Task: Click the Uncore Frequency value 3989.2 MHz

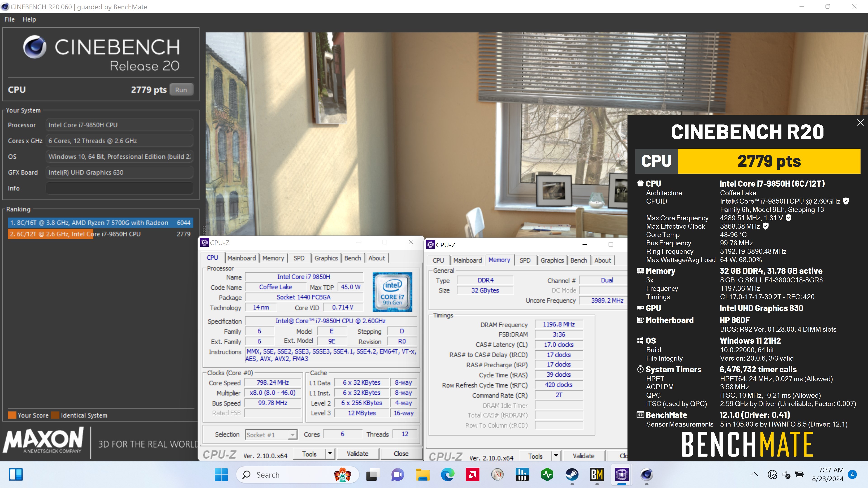Action: tap(603, 300)
